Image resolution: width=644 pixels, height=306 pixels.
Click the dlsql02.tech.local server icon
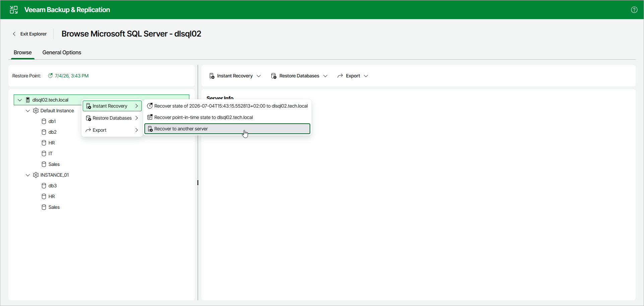tap(28, 100)
